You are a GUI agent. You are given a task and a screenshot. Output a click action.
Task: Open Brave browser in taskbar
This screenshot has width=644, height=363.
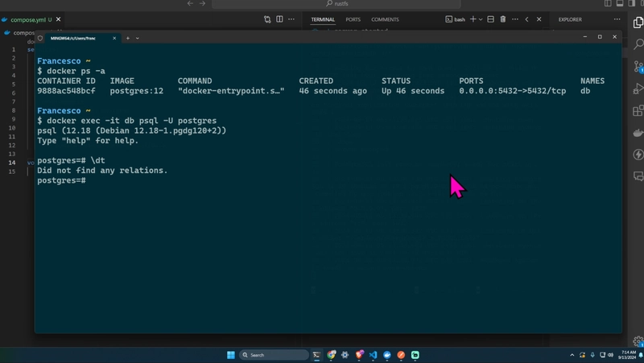[x=359, y=355]
